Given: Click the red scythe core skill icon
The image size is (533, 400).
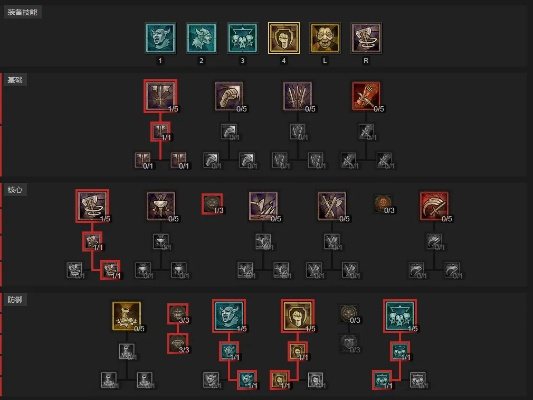Looking at the screenshot, I should [434, 206].
